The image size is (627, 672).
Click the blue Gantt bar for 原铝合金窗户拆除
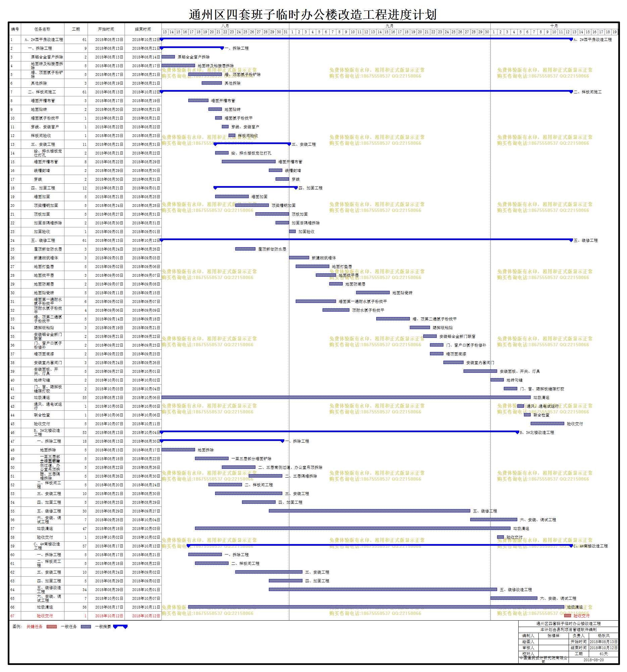pos(168,57)
